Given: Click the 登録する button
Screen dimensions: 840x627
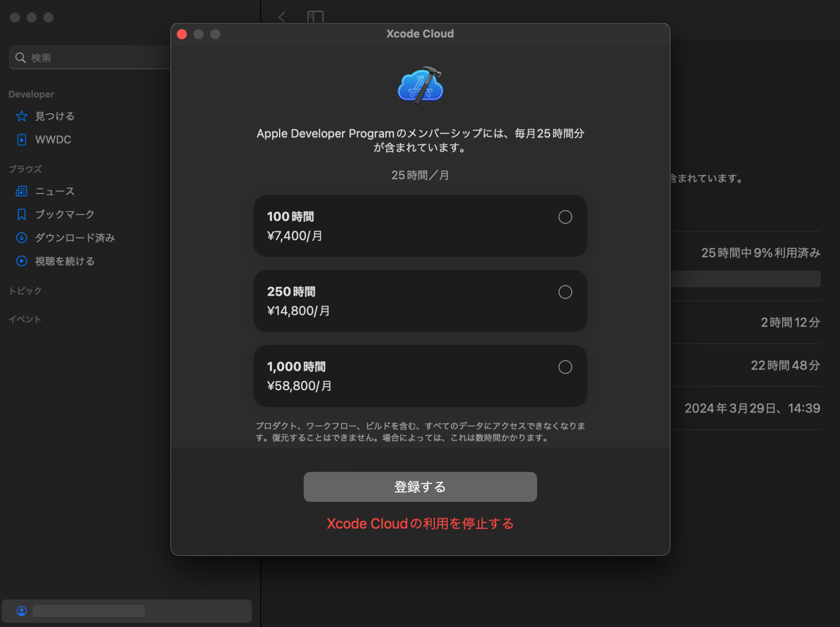Looking at the screenshot, I should pyautogui.click(x=420, y=487).
